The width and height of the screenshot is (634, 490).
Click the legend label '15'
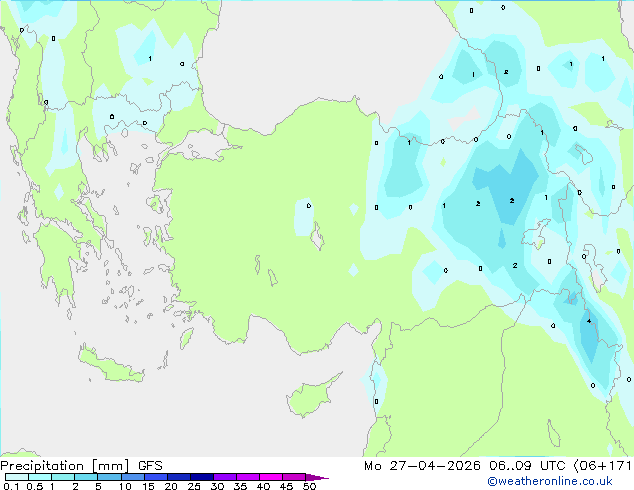[x=148, y=486]
